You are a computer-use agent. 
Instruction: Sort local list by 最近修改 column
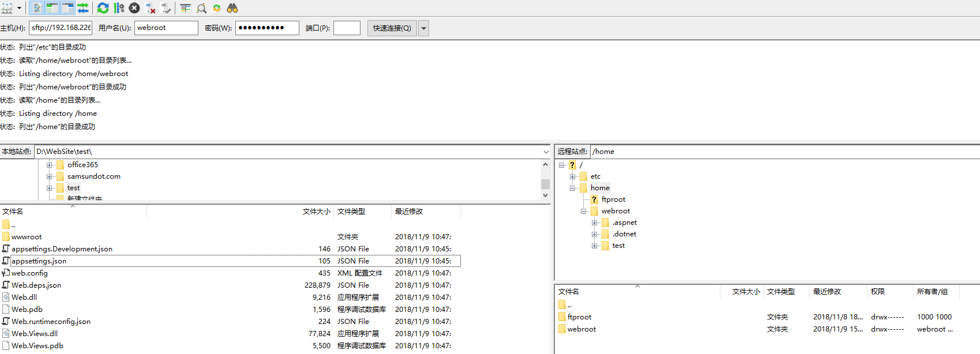point(426,212)
